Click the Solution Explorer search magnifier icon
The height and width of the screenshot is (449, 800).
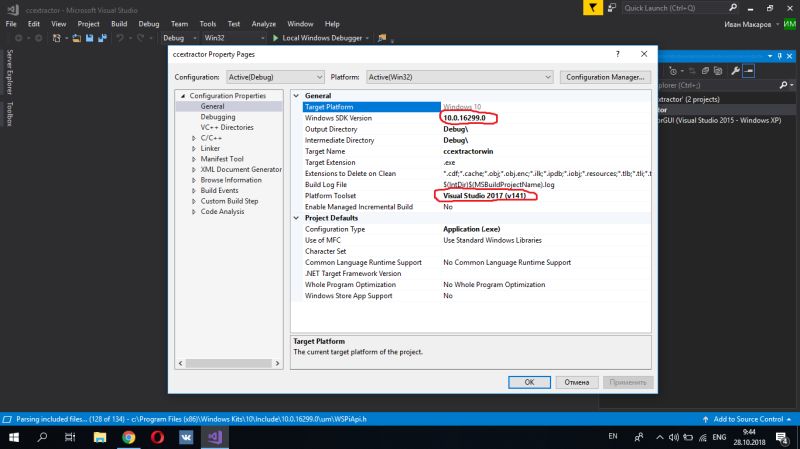coord(783,85)
